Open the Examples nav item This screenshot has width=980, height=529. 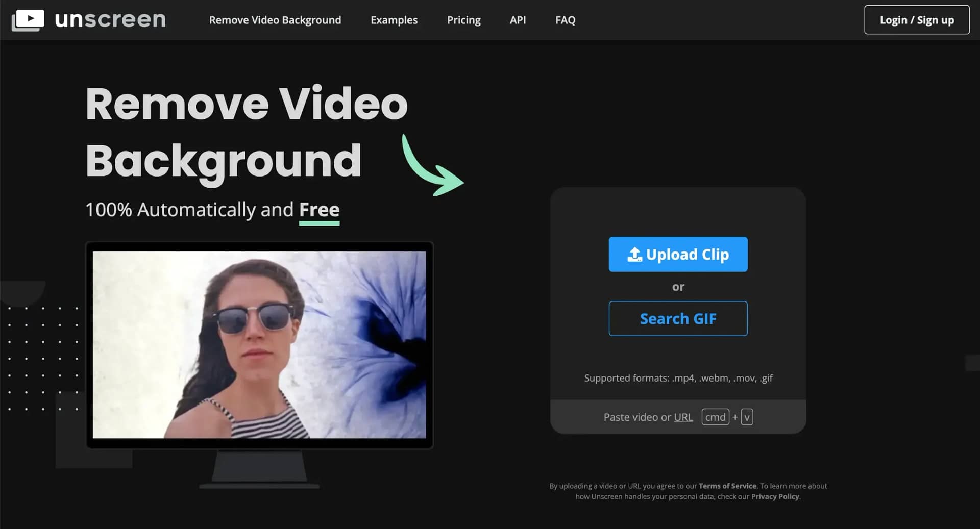pyautogui.click(x=394, y=20)
